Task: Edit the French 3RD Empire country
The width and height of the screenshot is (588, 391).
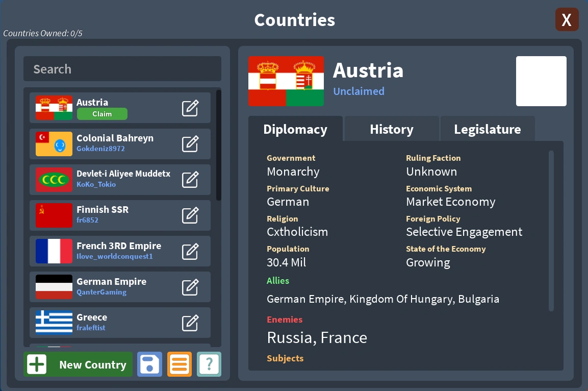Action: click(x=190, y=251)
